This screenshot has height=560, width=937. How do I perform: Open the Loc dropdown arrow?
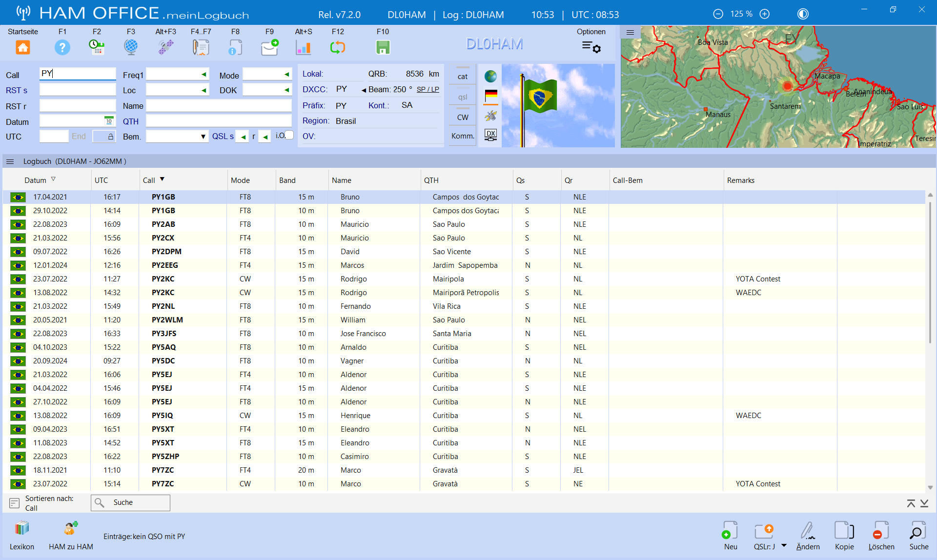click(x=204, y=90)
